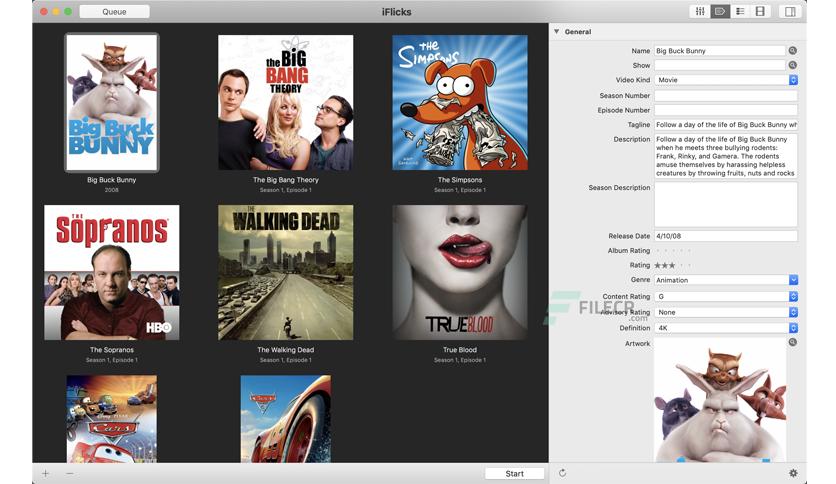Set the star Rating control
Screen dimensions: 836x484
click(673, 265)
